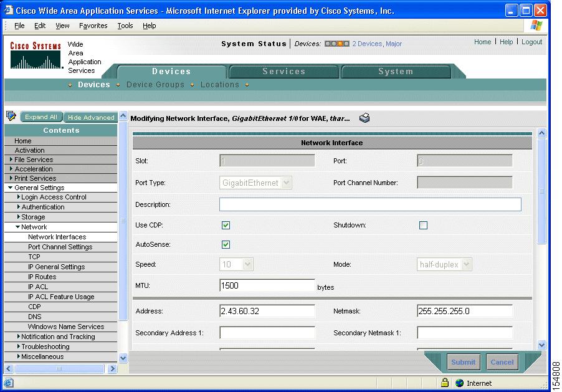Click the Cancel button

[x=502, y=362]
